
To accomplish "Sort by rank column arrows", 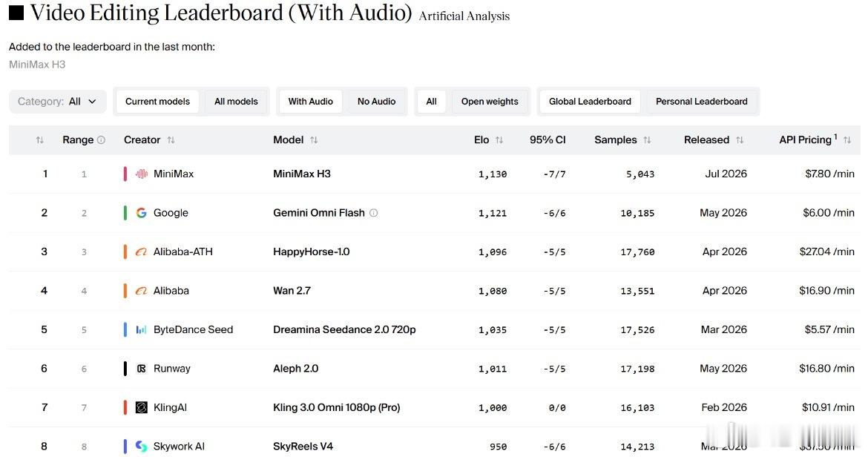I will pyautogui.click(x=39, y=140).
